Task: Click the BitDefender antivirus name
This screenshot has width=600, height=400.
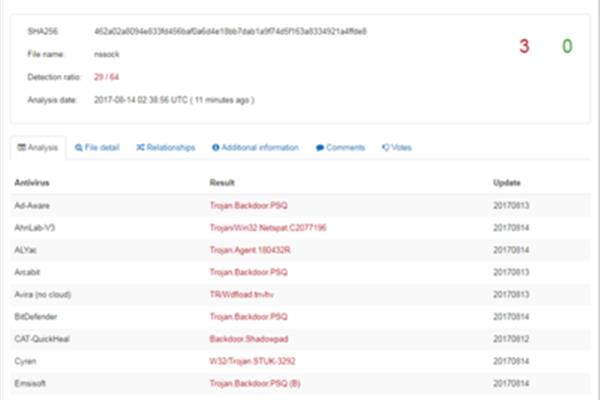Action: (x=36, y=317)
